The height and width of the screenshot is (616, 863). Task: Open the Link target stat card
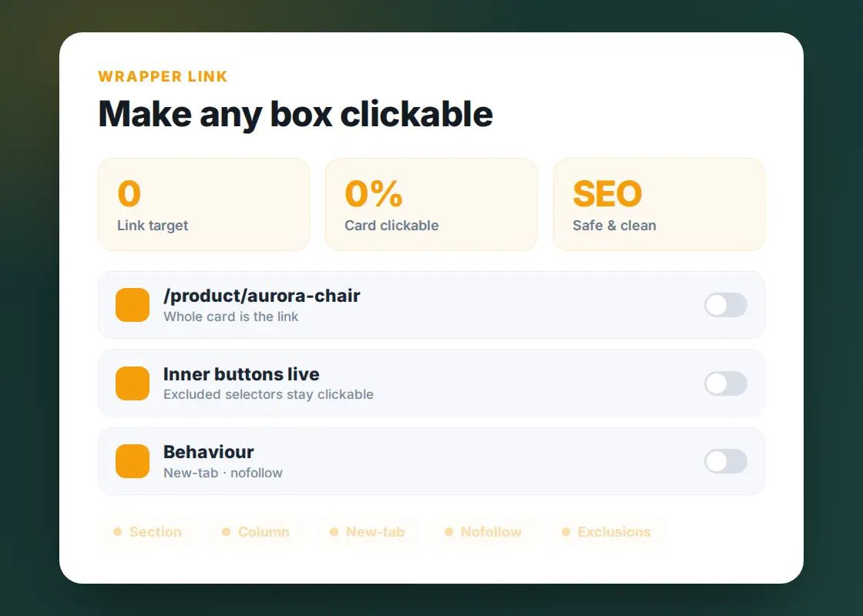pos(203,204)
